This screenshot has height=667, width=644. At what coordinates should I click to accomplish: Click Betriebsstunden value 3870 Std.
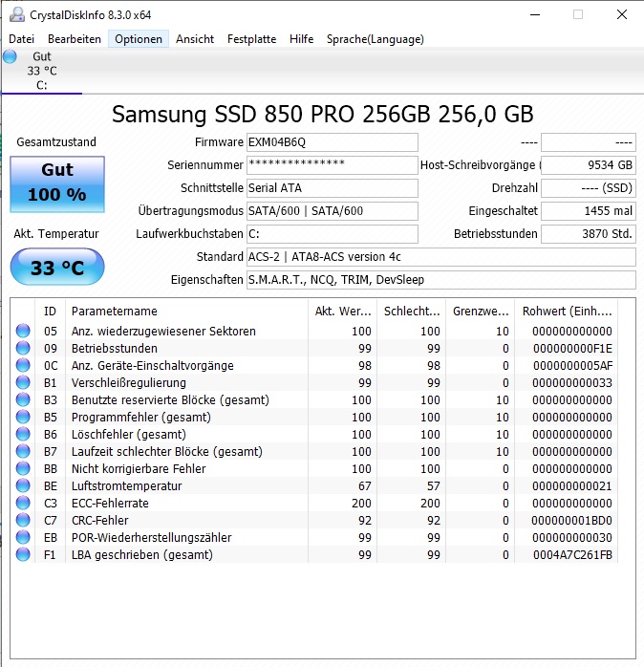(589, 234)
